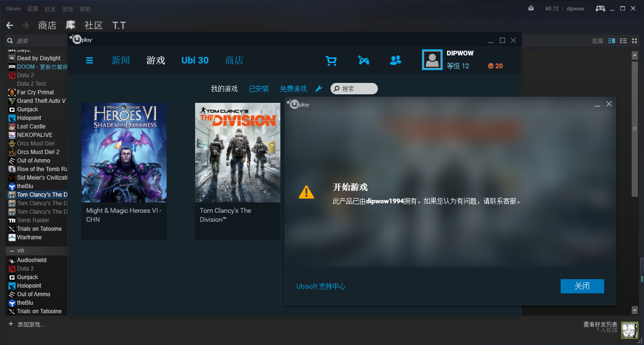
Task: Click the friends avatar in Steam's corner
Action: tap(629, 330)
